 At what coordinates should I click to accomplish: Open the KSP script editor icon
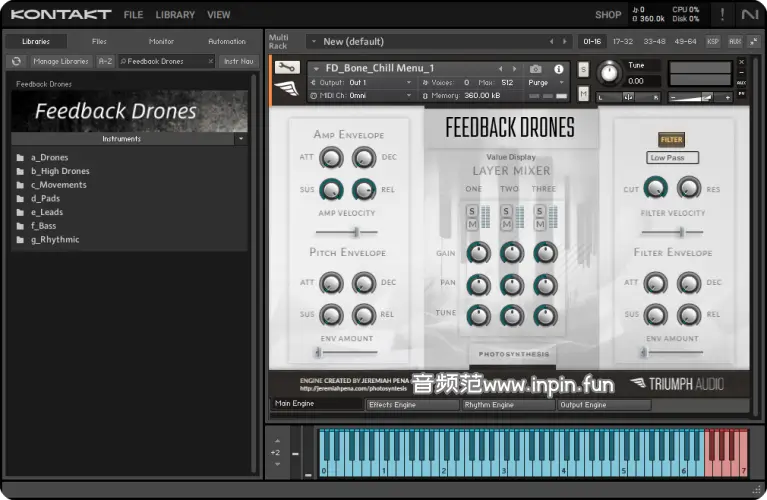pyautogui.click(x=713, y=41)
